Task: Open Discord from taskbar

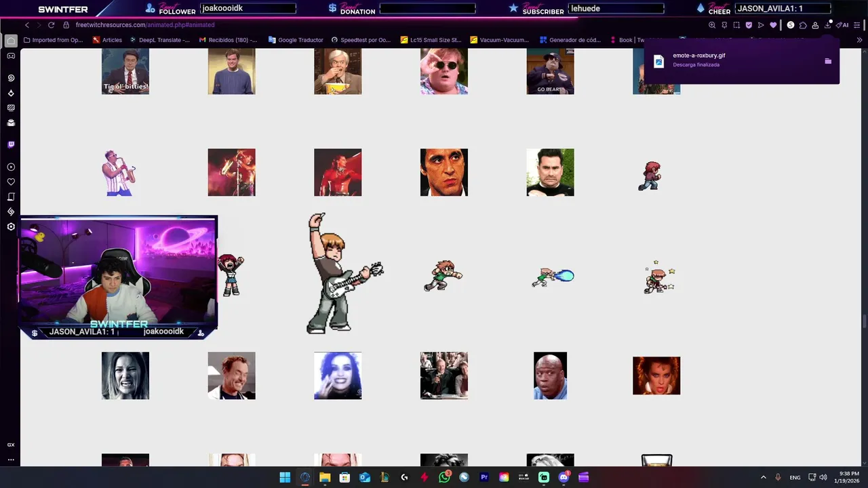Action: tap(564, 477)
